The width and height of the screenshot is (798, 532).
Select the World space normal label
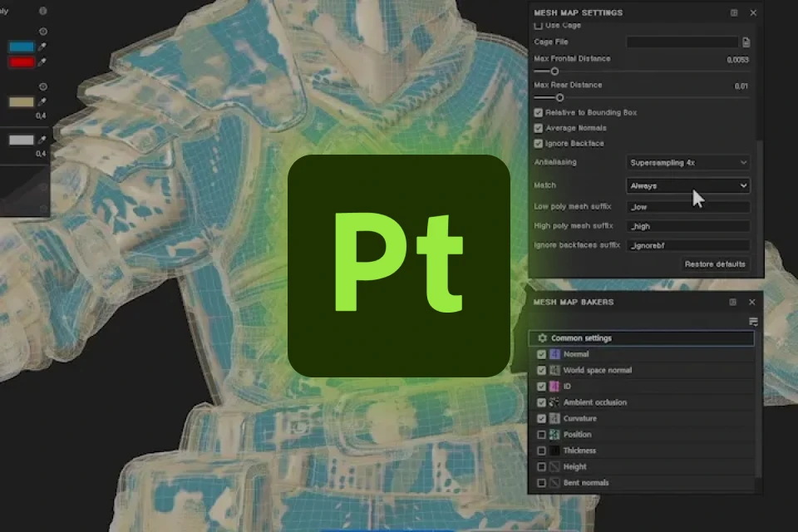click(598, 370)
